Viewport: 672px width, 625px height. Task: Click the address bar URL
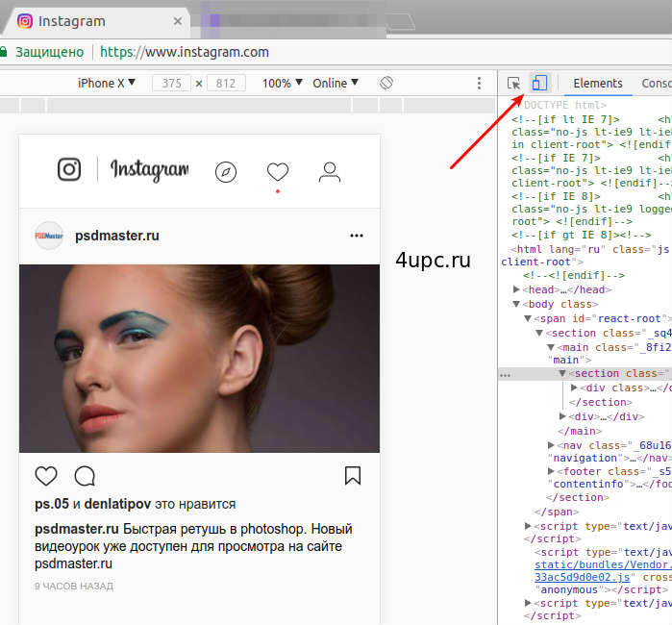click(x=185, y=52)
